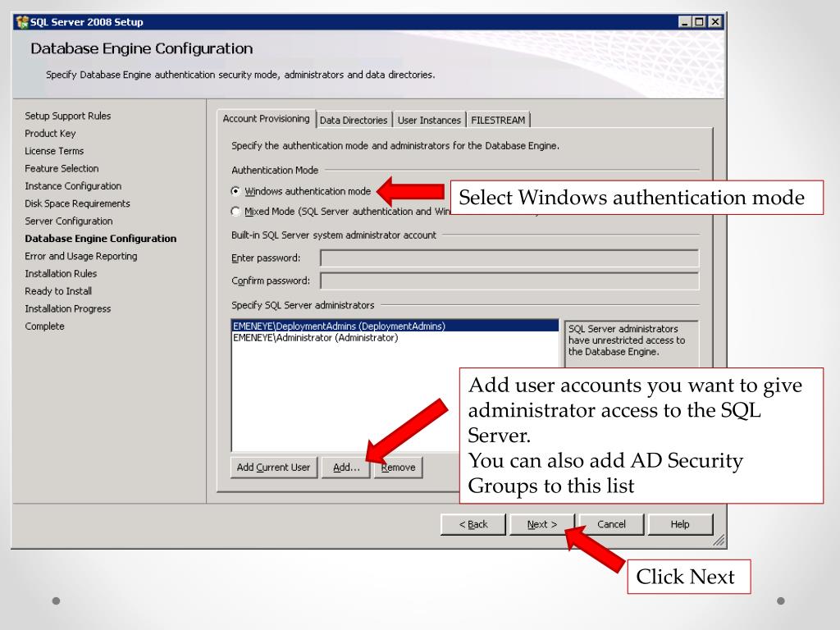Click the Remove button

coord(398,467)
